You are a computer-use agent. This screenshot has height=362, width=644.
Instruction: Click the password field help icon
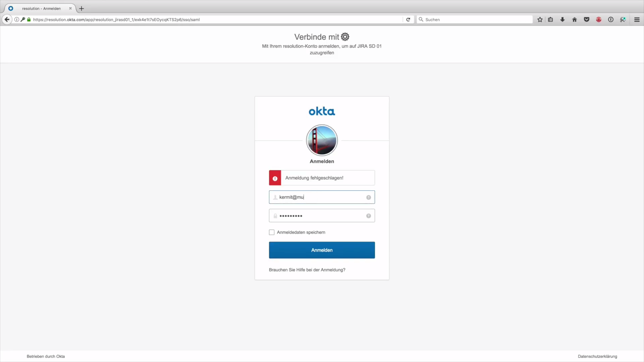click(369, 216)
